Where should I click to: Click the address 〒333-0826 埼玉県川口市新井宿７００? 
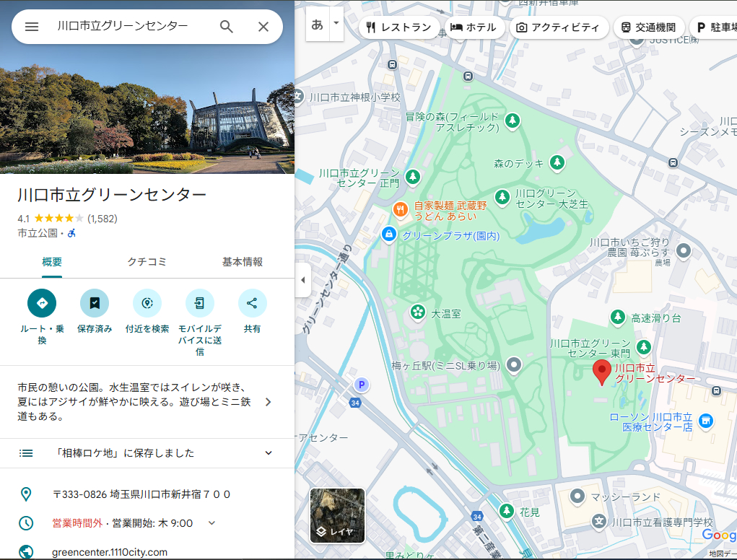click(x=141, y=494)
